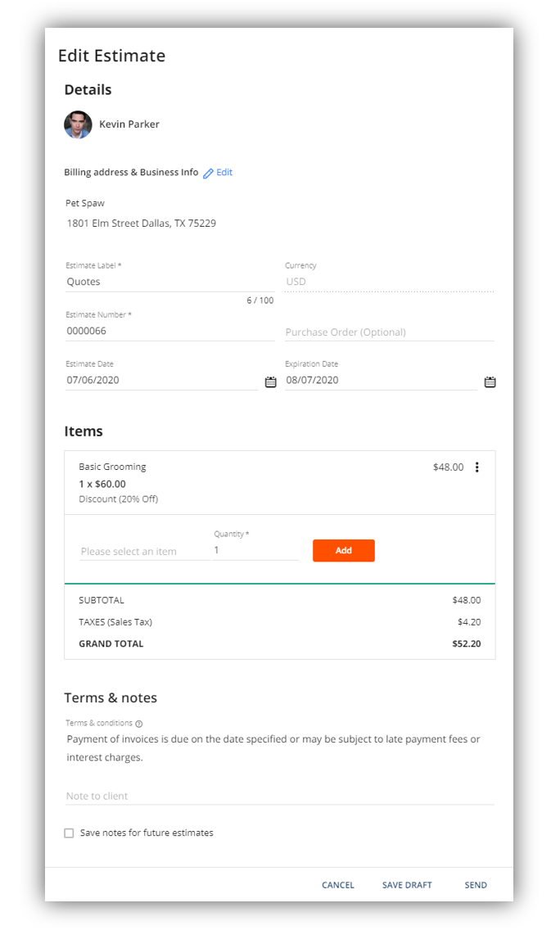This screenshot has height=930, width=560.
Task: Click the orange Add button
Action: tap(344, 550)
